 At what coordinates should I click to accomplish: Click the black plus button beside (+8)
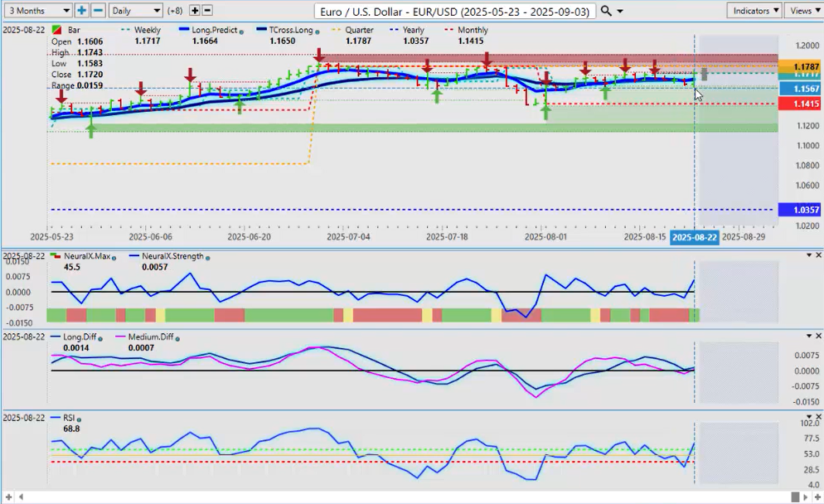pos(195,10)
